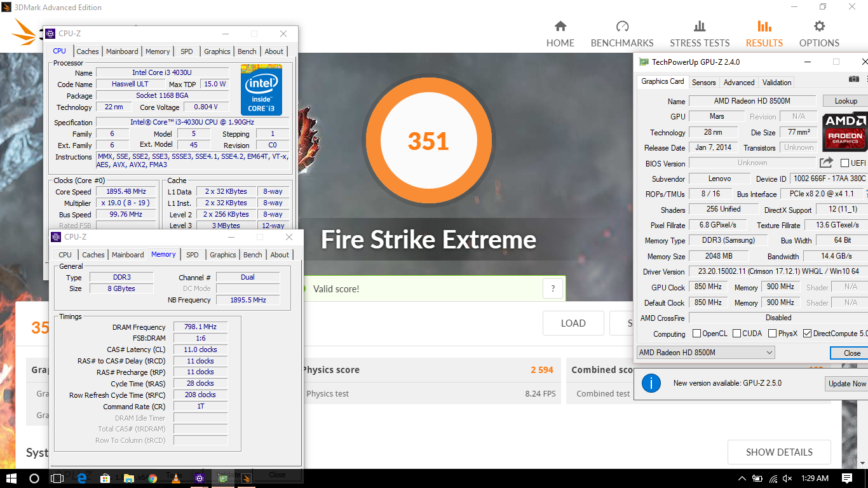
Task: Open VLC media player from taskbar
Action: point(176,478)
